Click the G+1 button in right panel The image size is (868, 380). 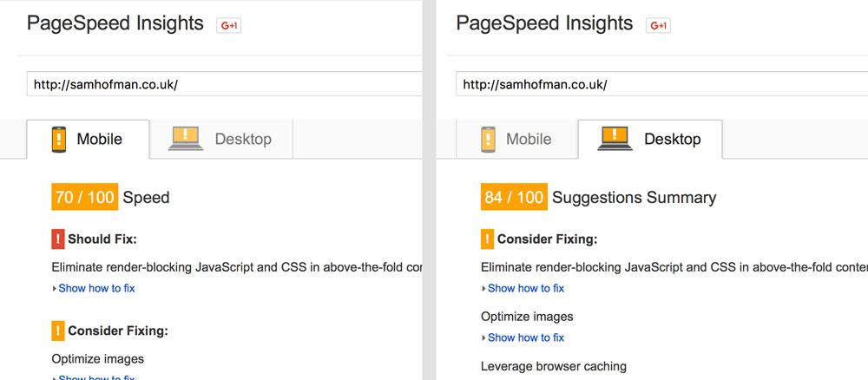pos(658,25)
